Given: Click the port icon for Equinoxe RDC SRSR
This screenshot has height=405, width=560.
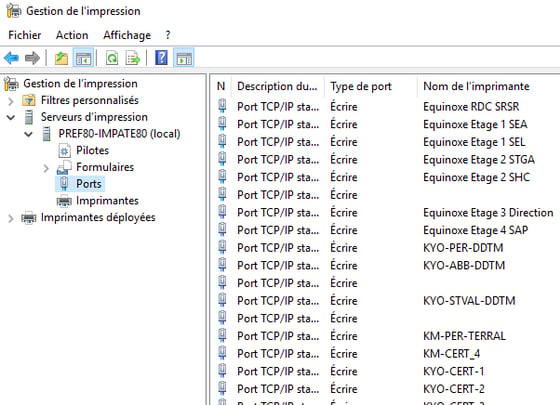Looking at the screenshot, I should tap(222, 106).
